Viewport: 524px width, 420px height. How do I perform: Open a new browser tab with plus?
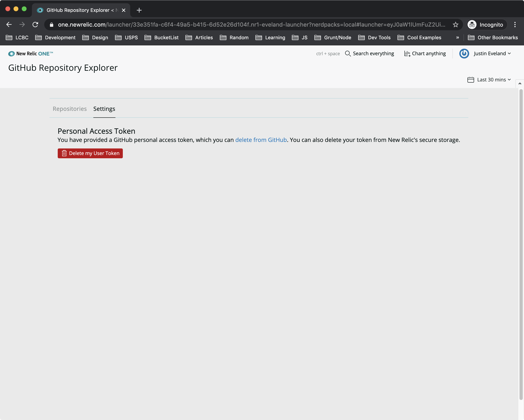[x=139, y=10]
